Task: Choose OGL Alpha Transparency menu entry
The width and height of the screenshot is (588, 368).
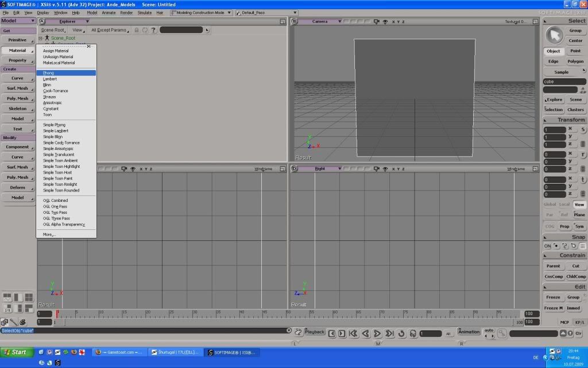Action: click(x=67, y=224)
